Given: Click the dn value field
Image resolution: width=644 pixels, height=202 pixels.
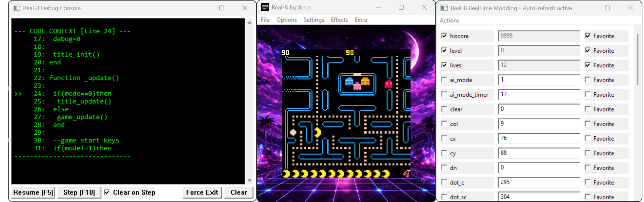Looking at the screenshot, I should pos(539,168).
